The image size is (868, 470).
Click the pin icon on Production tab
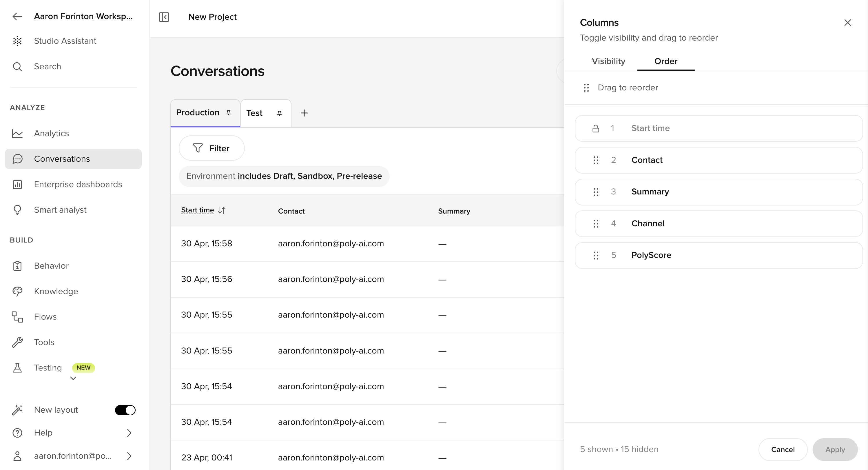click(229, 113)
